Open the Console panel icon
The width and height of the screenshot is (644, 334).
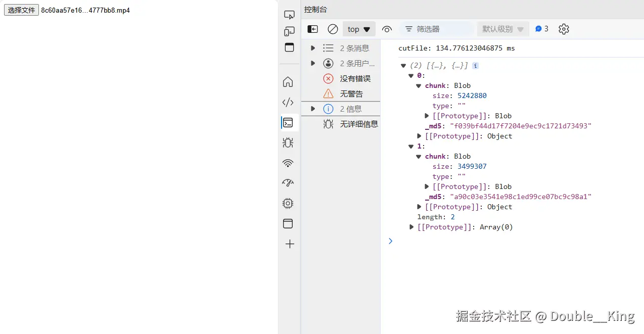pyautogui.click(x=288, y=122)
